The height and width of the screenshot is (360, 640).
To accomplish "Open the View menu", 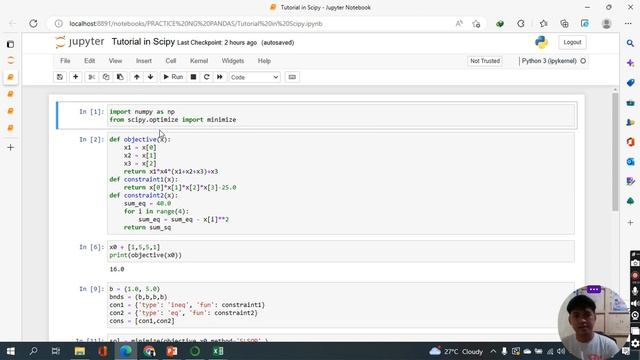I will pyautogui.click(x=116, y=61).
